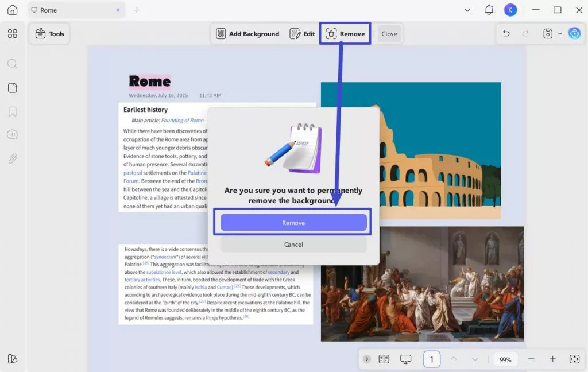This screenshot has width=588, height=372.
Task: Click the tertiary activities link
Action: tap(142, 280)
